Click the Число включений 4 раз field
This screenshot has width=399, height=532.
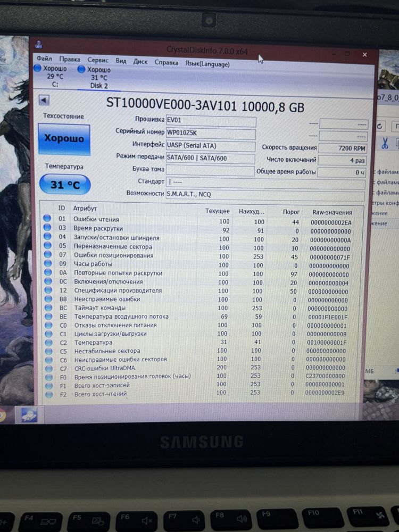pyautogui.click(x=342, y=161)
